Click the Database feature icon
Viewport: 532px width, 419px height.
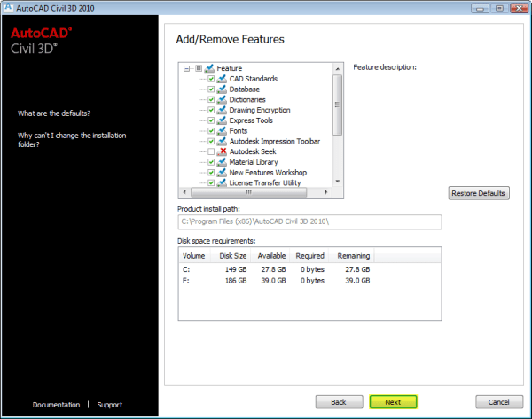pyautogui.click(x=222, y=89)
